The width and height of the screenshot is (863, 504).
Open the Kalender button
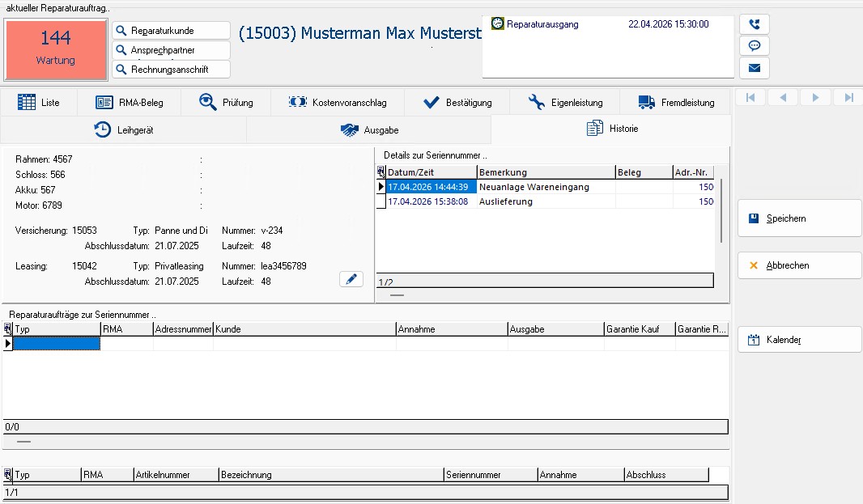799,340
